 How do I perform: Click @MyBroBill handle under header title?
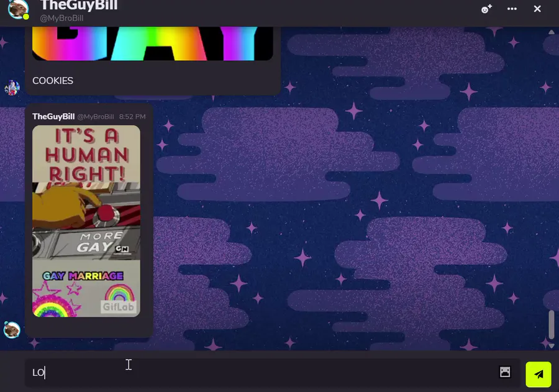[x=61, y=18]
